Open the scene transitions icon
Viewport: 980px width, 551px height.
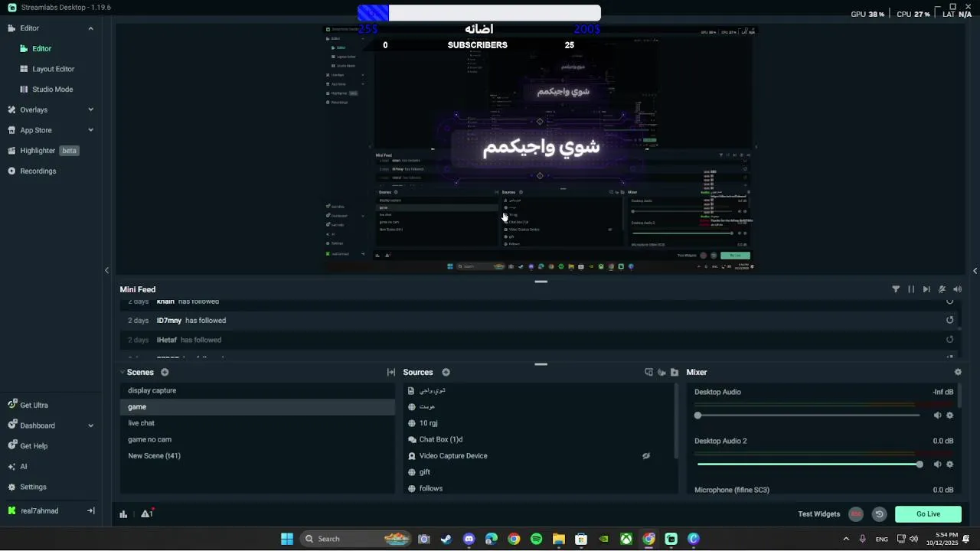[390, 372]
